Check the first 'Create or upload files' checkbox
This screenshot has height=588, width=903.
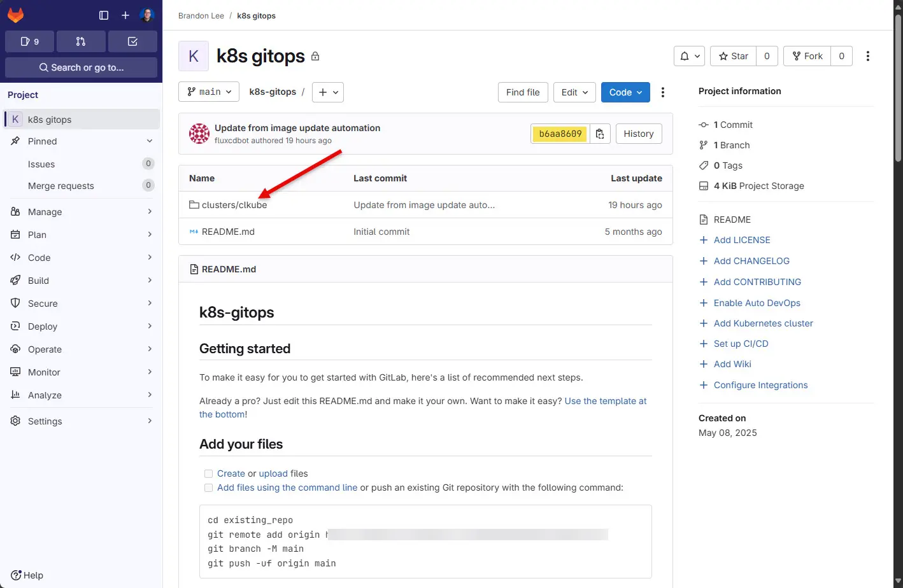point(208,473)
